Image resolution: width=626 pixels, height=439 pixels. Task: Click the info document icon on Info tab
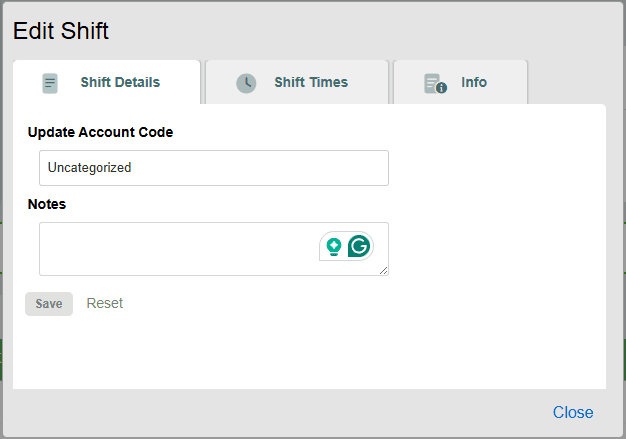[434, 83]
